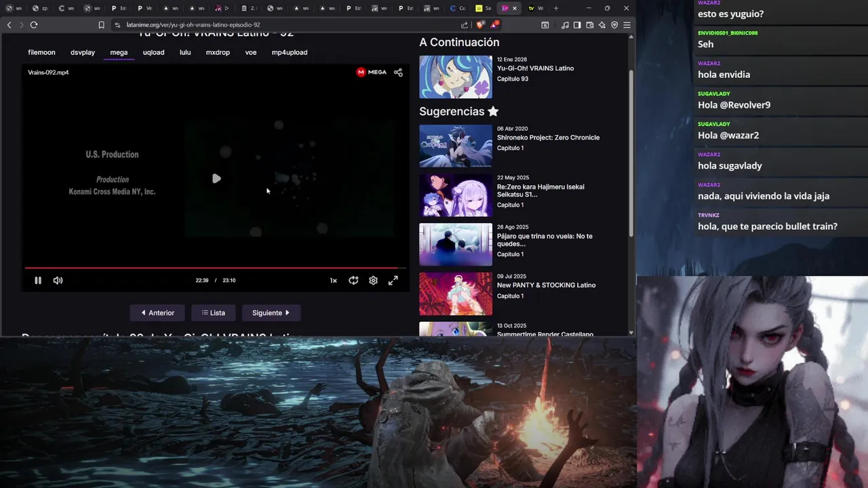Click the Shironeko Project thumbnail
This screenshot has width=868, height=488.
click(456, 146)
